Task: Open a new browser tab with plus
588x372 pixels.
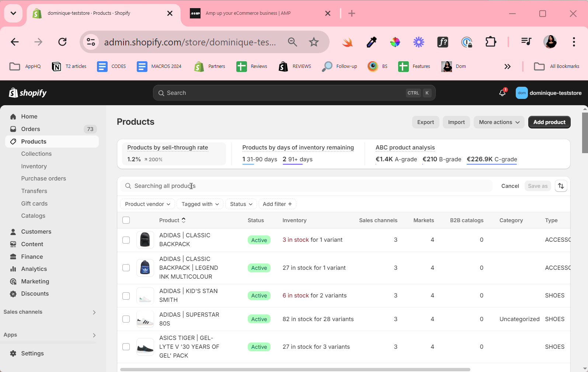Action: 352,13
